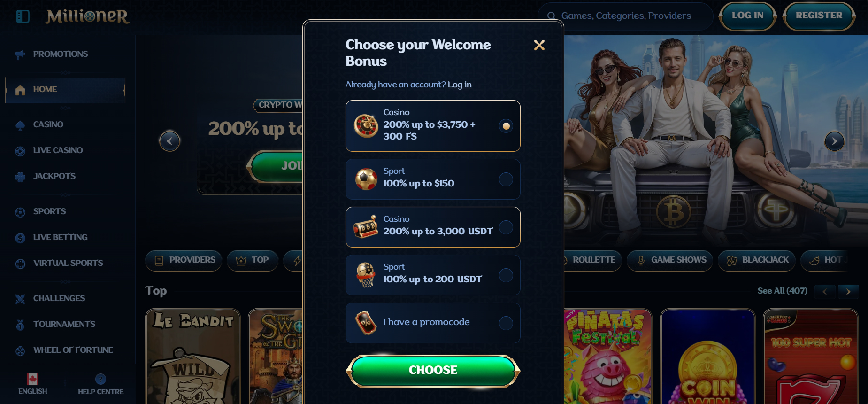868x404 pixels.
Task: Show next Top games with right chevron
Action: pyautogui.click(x=848, y=291)
